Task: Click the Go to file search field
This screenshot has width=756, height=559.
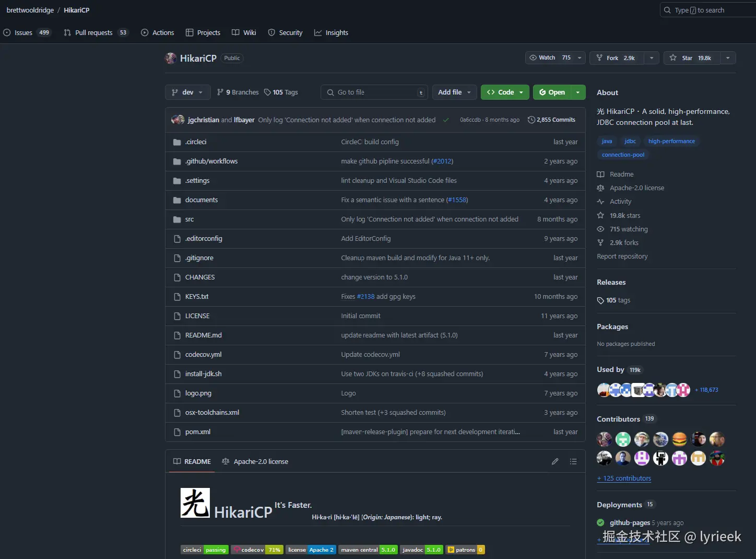Action: click(374, 92)
